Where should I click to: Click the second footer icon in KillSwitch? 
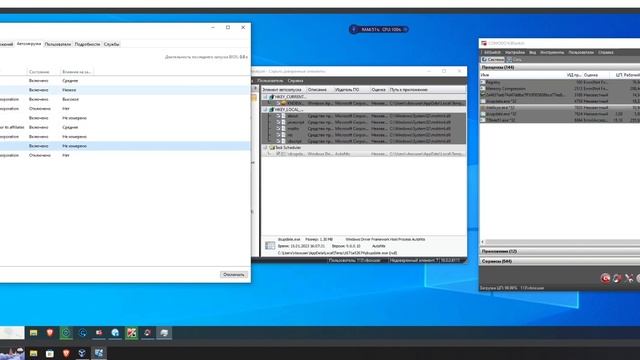(x=617, y=278)
